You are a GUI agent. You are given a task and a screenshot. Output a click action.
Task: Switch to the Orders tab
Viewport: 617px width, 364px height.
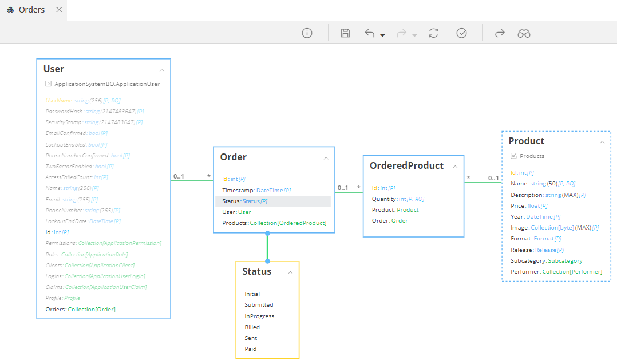point(31,10)
